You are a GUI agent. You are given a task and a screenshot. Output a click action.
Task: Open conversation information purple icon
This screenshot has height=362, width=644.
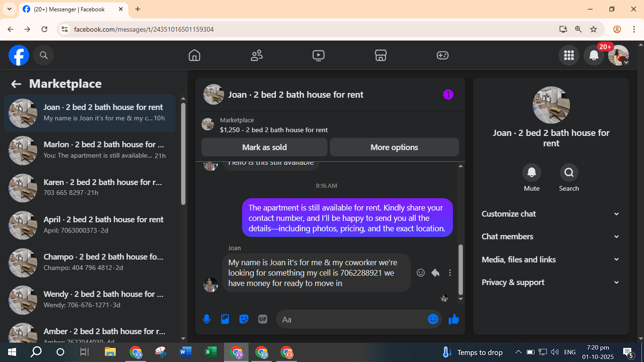[x=448, y=94]
